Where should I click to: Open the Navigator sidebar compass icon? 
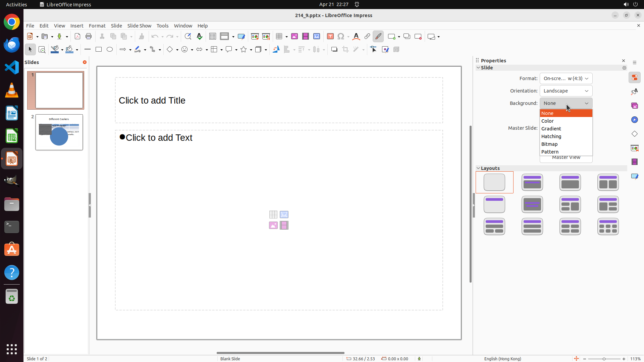[635, 120]
